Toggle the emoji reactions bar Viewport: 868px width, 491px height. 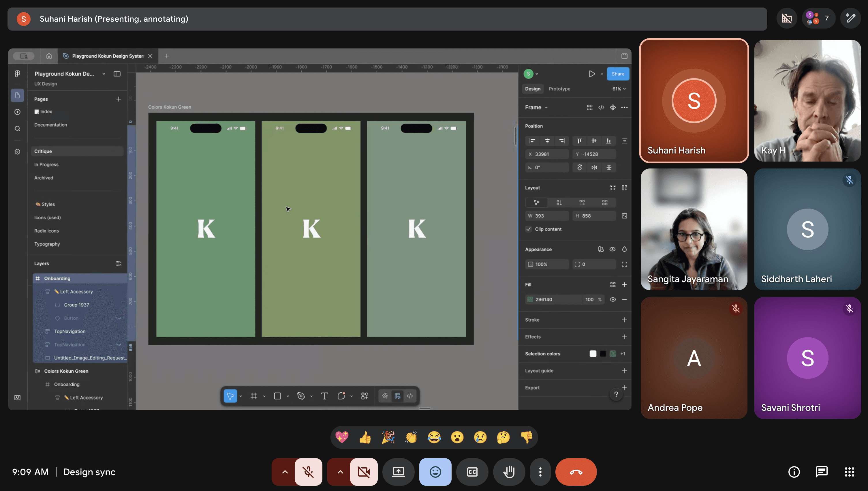[x=435, y=472]
